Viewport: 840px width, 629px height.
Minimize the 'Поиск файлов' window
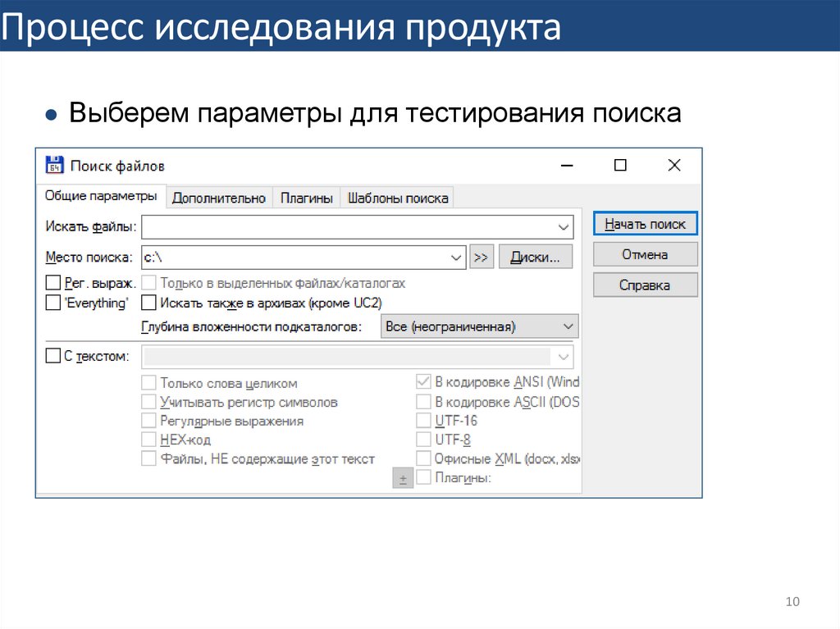(x=568, y=166)
